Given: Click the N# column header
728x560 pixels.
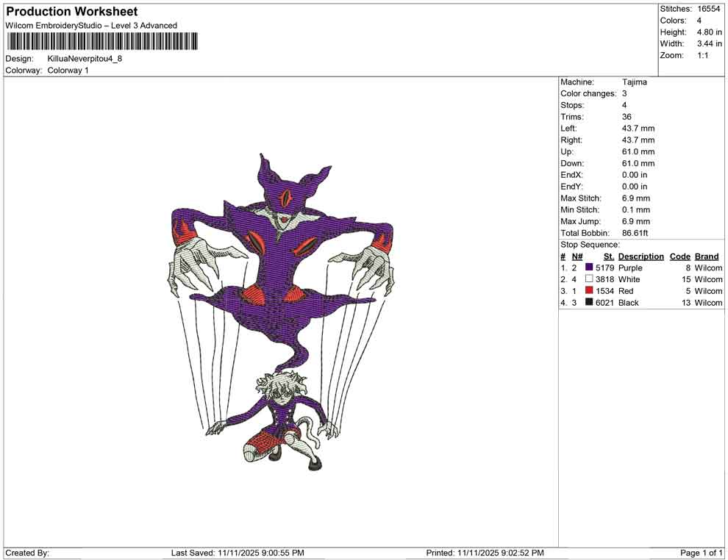Looking at the screenshot, I should (x=577, y=256).
